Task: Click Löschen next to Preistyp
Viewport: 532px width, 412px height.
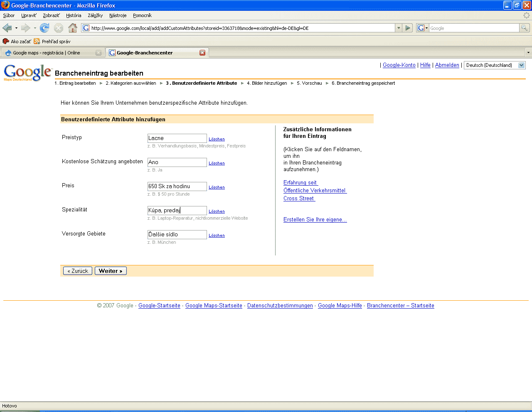Action: [217, 139]
